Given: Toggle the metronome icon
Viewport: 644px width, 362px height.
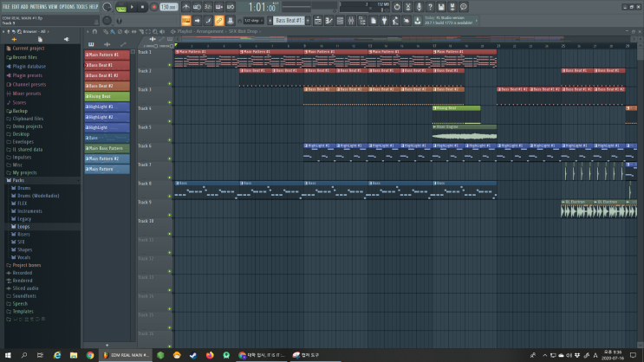Looking at the screenshot, I should (186, 7).
